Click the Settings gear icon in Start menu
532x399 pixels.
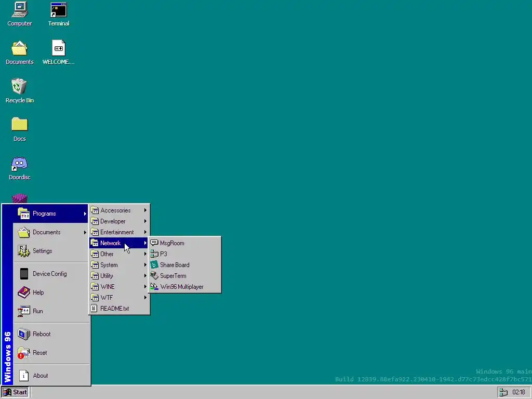click(24, 251)
